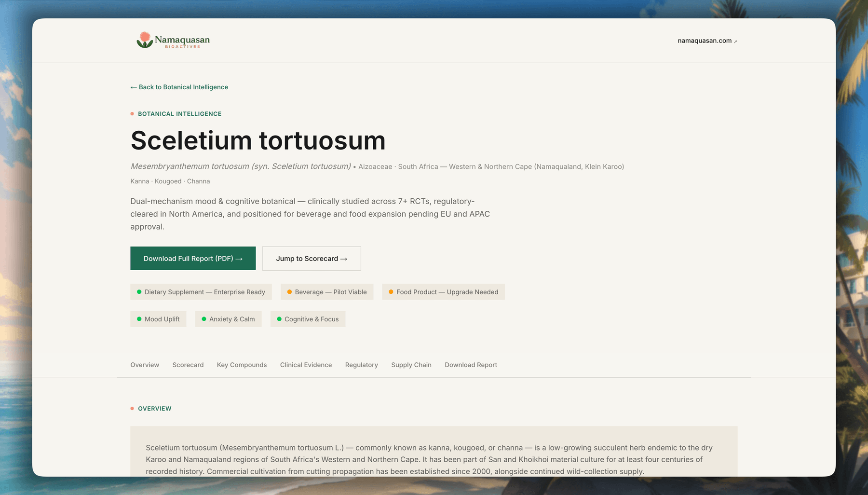Click the Mood Uplift tag

[158, 319]
